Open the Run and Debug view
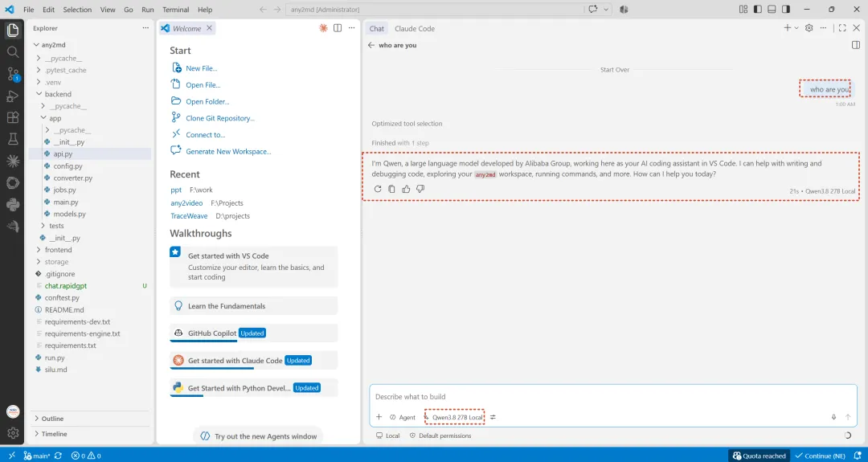 point(12,96)
